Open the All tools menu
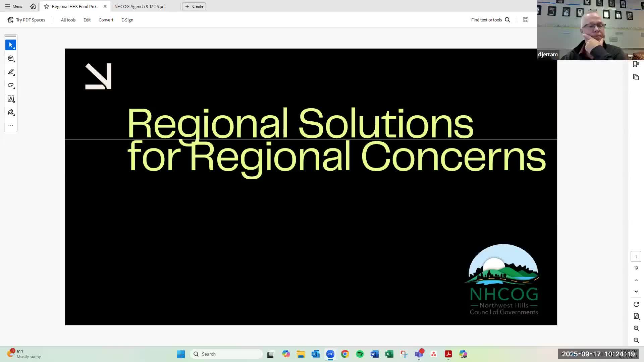The image size is (644, 362). pos(68,20)
